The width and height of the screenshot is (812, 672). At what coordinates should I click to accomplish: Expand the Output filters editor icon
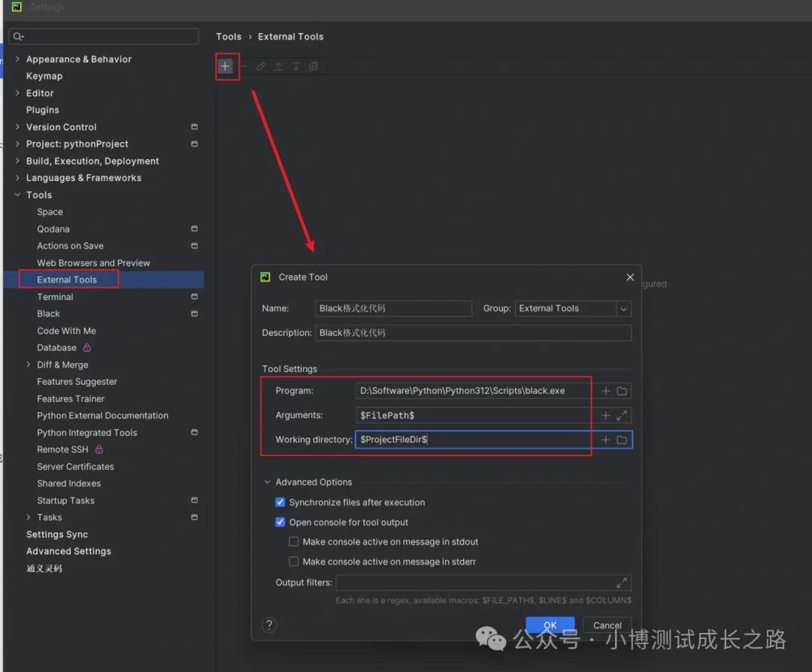[622, 583]
